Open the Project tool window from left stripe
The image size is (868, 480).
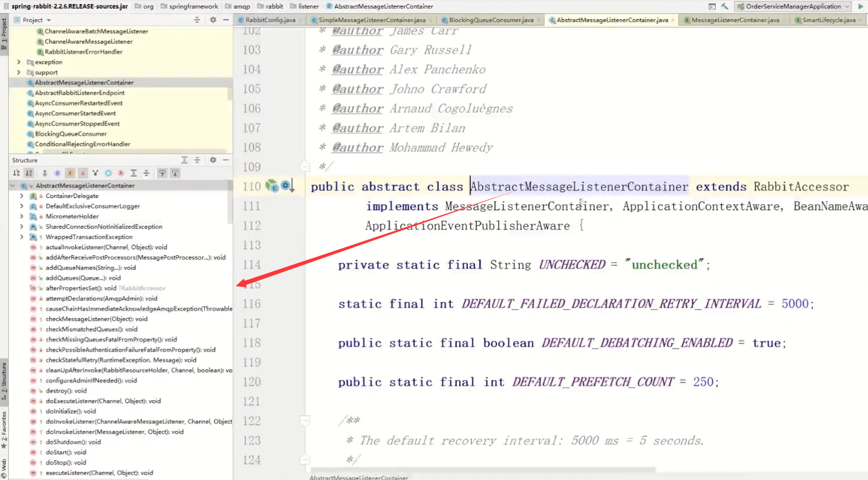tap(4, 35)
